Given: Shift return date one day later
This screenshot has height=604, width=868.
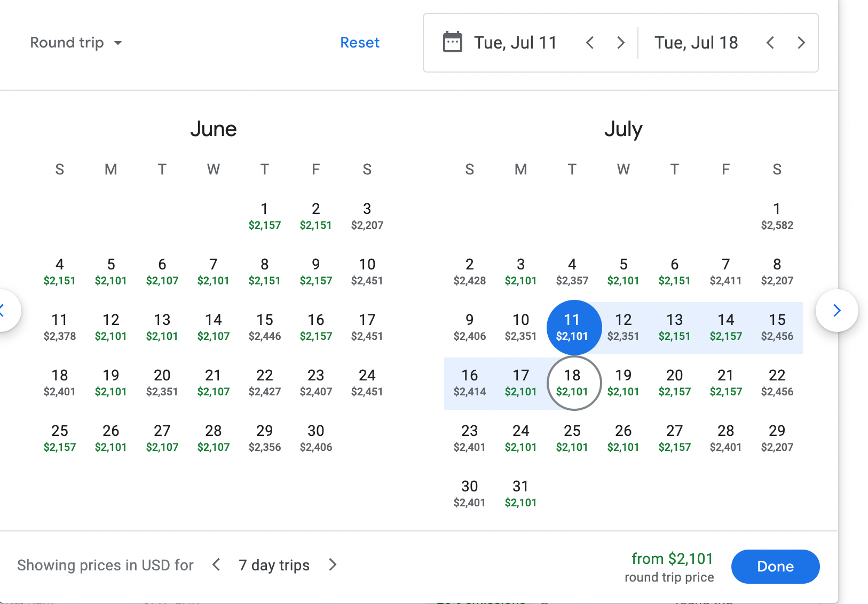Looking at the screenshot, I should click(x=801, y=43).
